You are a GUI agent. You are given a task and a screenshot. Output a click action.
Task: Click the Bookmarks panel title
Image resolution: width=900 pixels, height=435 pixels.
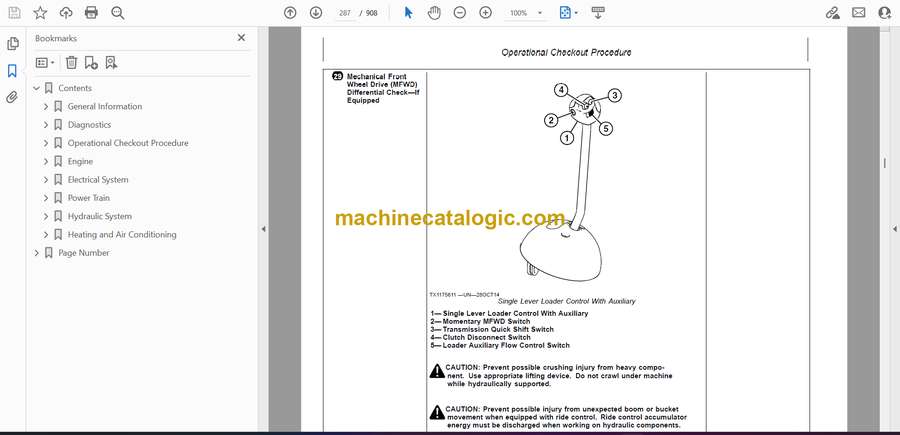point(56,38)
